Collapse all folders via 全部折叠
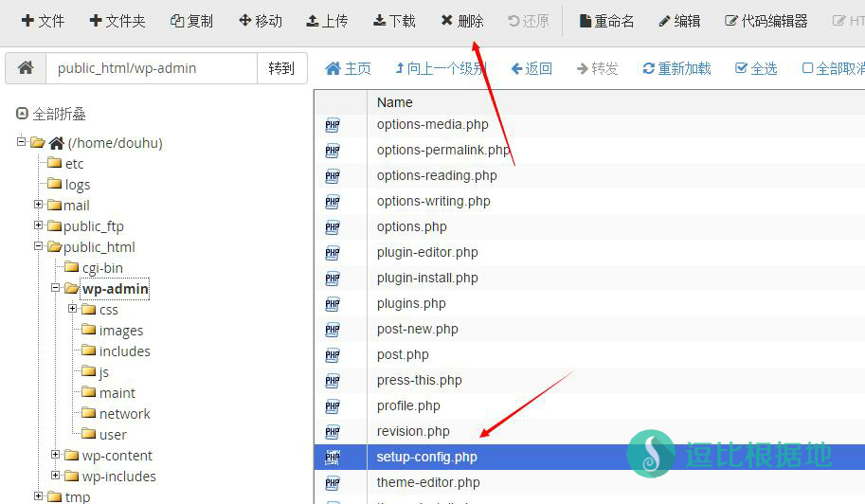The height and width of the screenshot is (504, 865). (51, 114)
